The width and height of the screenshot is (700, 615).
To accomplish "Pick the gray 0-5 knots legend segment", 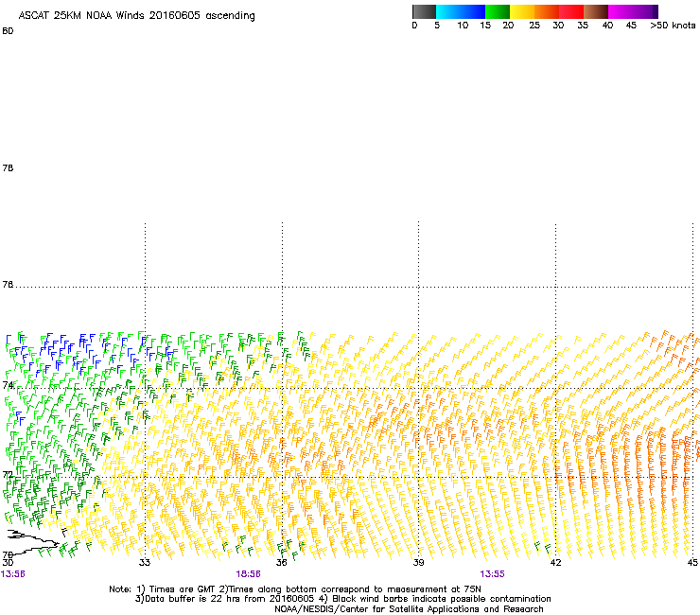I will point(424,11).
